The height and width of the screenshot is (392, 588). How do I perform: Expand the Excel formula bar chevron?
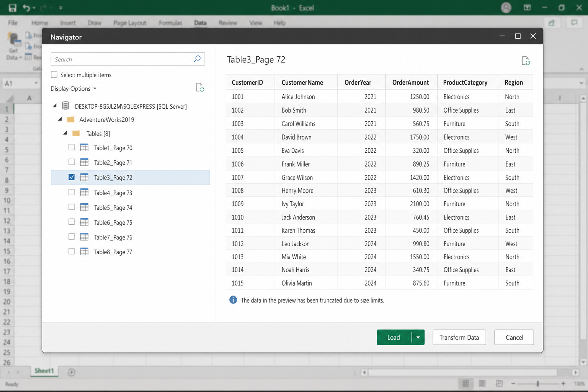click(581, 83)
